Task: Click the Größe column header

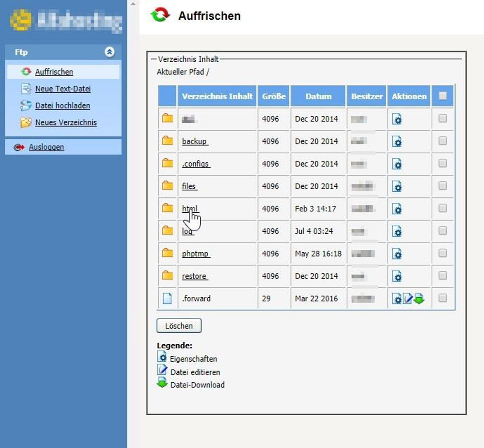Action: (x=274, y=96)
